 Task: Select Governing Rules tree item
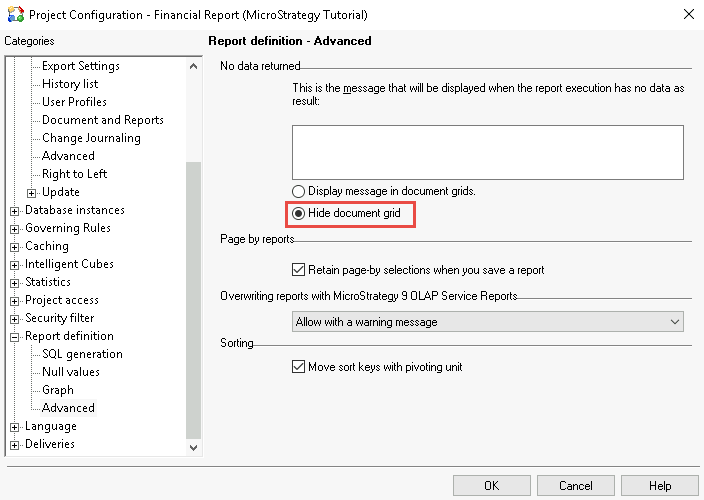tap(68, 228)
